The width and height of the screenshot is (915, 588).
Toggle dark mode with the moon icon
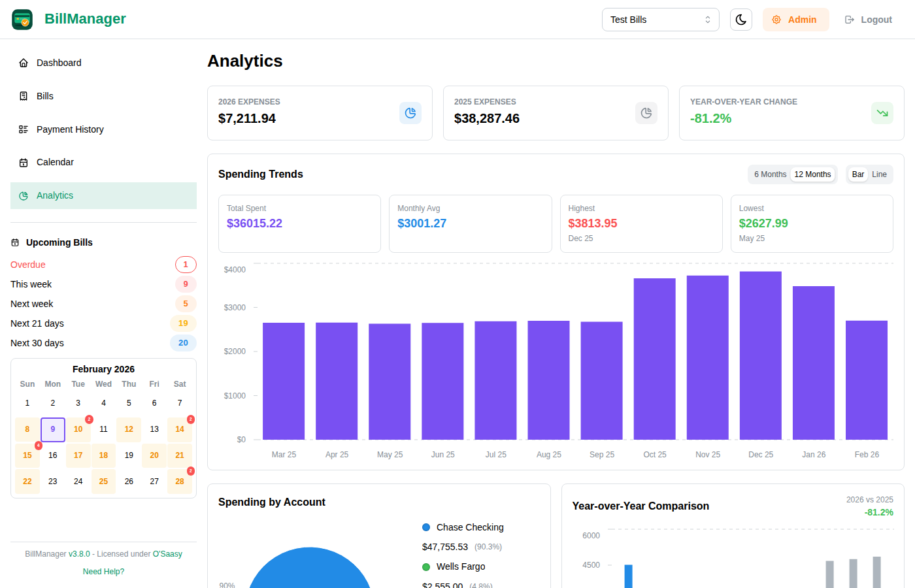740,19
